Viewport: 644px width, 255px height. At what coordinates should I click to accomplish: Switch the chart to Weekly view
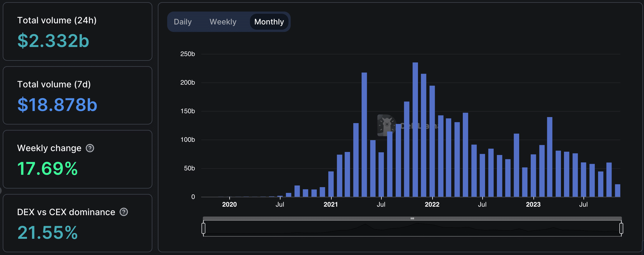[223, 22]
